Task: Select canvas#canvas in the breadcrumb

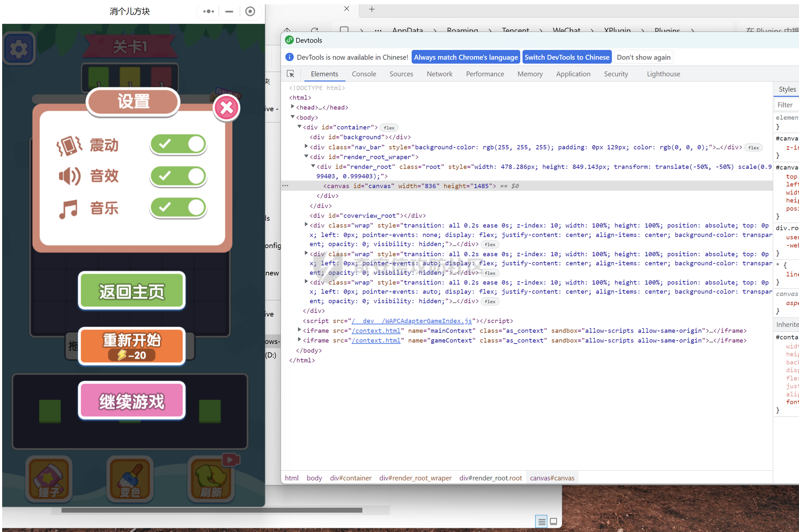Action: coord(552,478)
